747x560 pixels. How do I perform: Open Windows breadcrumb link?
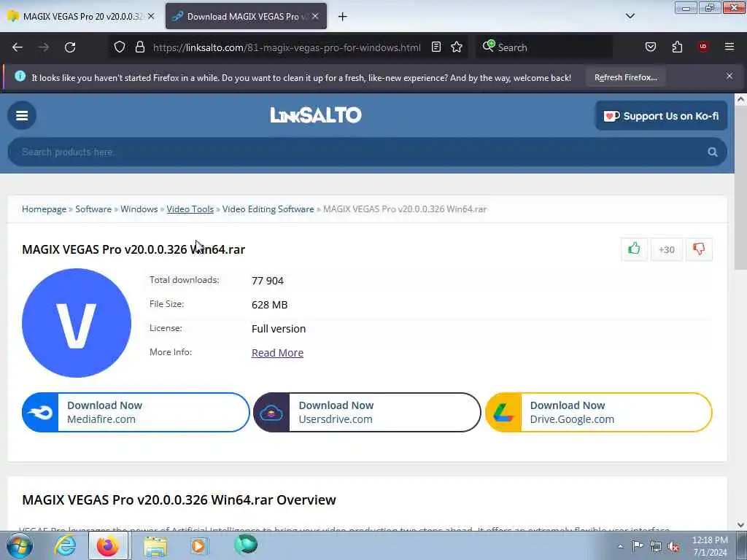(139, 209)
